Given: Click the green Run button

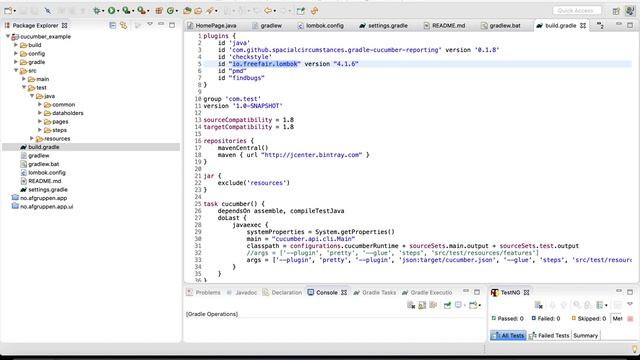Looking at the screenshot, I should coord(111,11).
